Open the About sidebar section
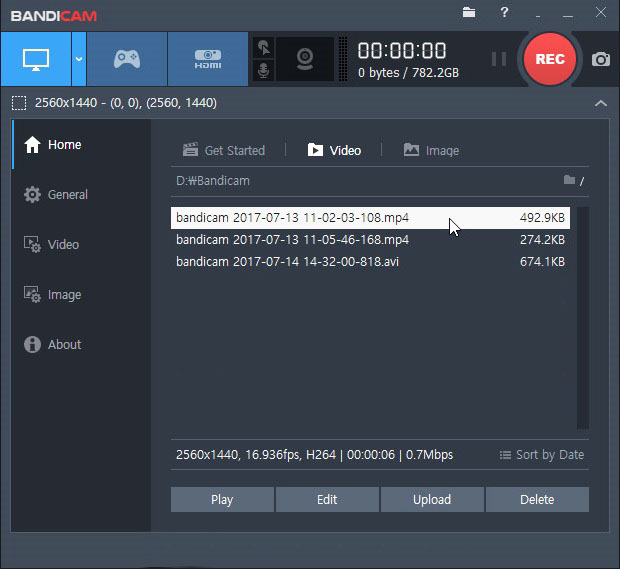This screenshot has width=620, height=569. coord(81,344)
